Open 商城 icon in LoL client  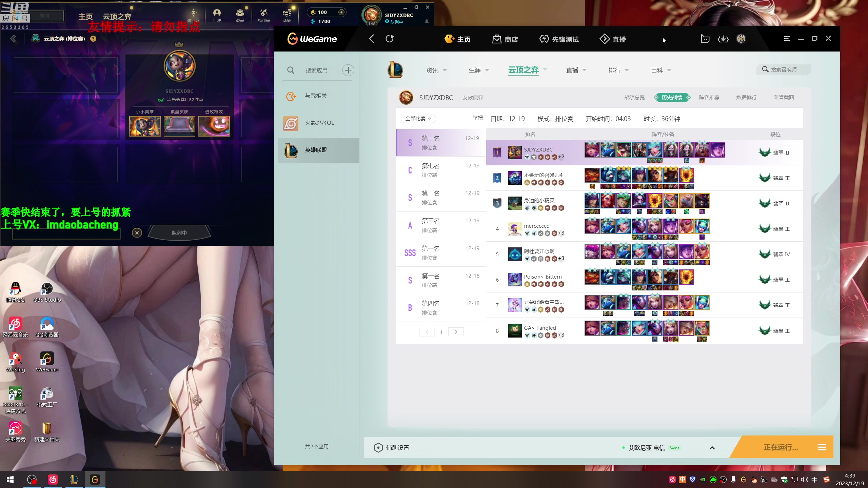(287, 16)
